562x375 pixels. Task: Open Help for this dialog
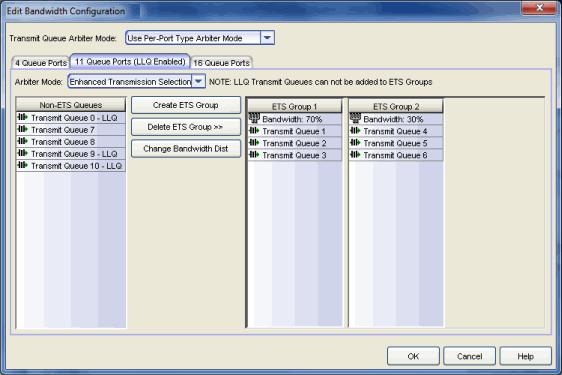525,356
